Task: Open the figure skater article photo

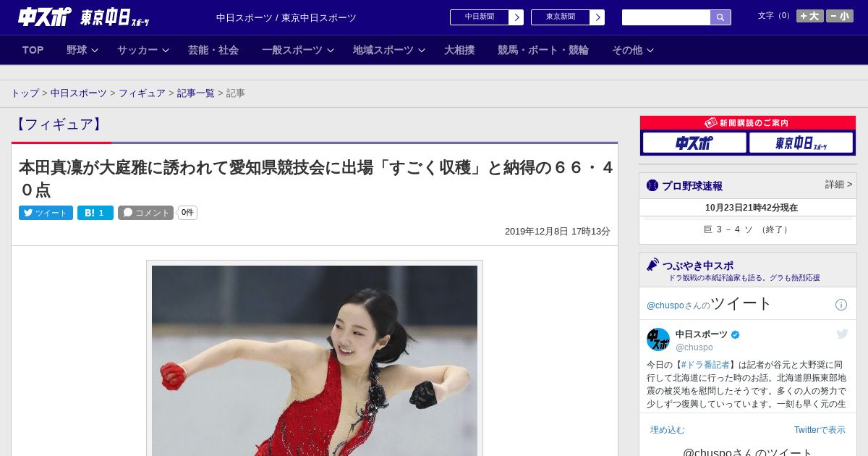Action: click(315, 359)
